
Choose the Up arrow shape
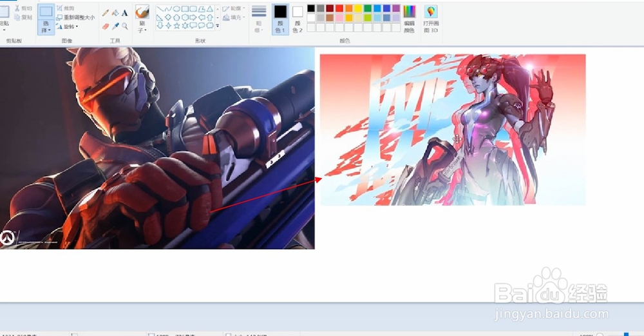(210, 17)
